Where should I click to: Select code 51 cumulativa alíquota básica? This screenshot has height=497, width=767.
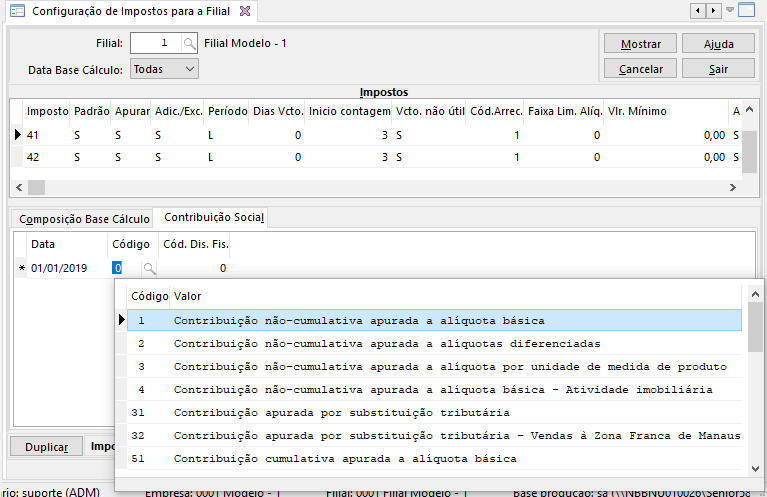point(434,458)
